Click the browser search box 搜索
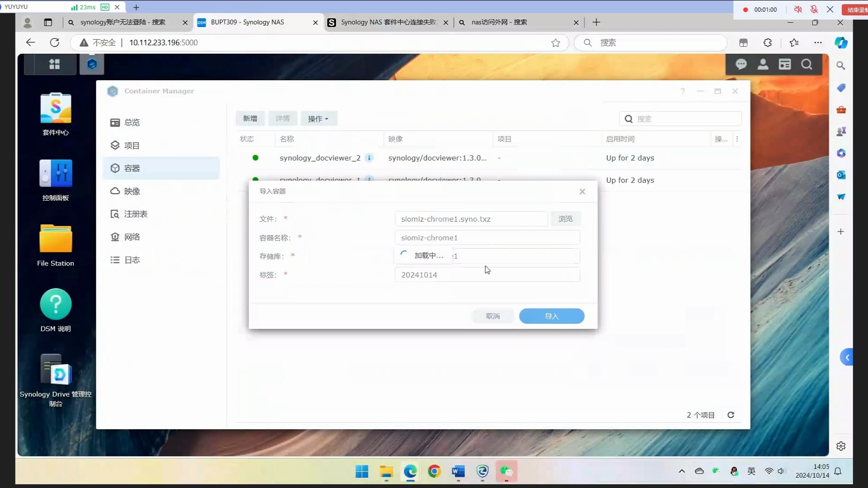 coord(650,42)
